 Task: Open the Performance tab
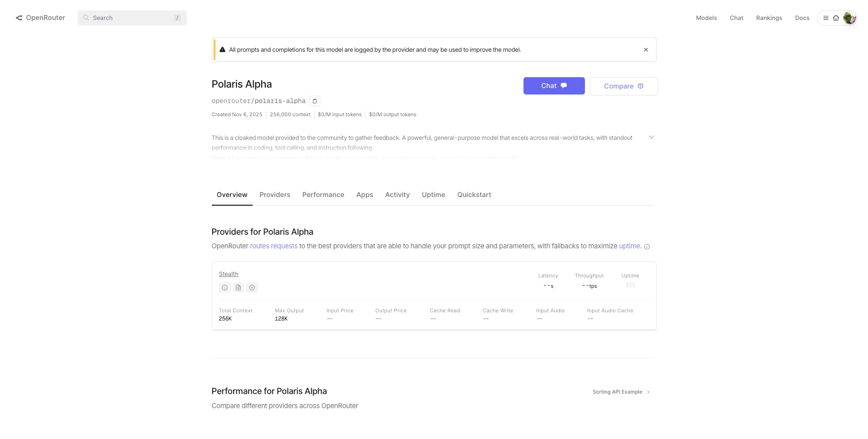coord(323,195)
